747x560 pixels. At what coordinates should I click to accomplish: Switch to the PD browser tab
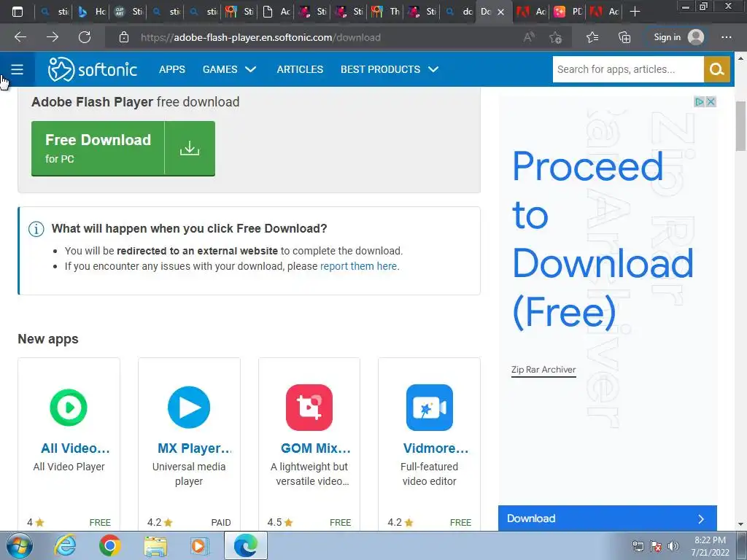click(569, 12)
